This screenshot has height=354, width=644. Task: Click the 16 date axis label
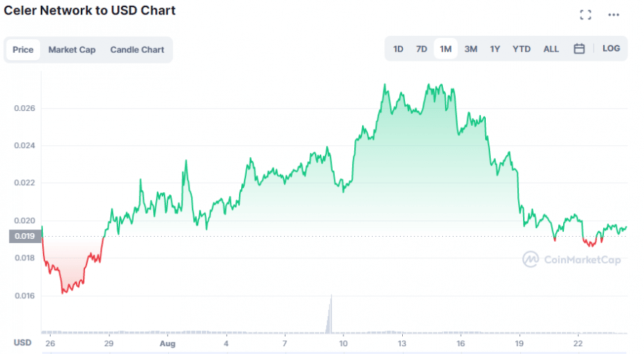click(x=460, y=343)
